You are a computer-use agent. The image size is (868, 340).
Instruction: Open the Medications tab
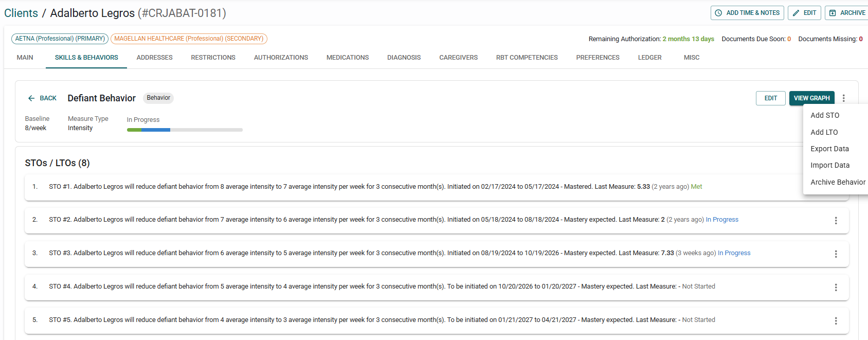pyautogui.click(x=348, y=58)
